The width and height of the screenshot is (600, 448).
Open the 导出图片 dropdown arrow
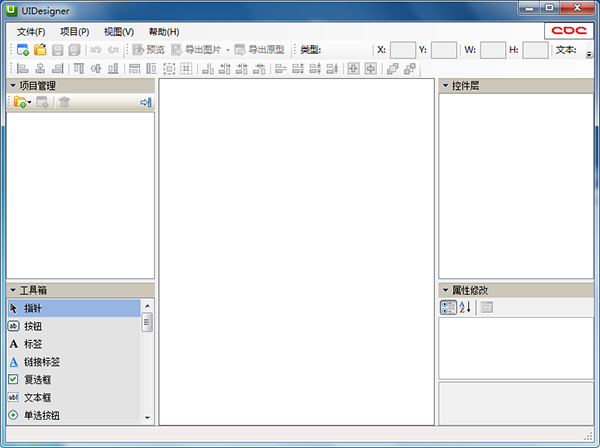(228, 49)
